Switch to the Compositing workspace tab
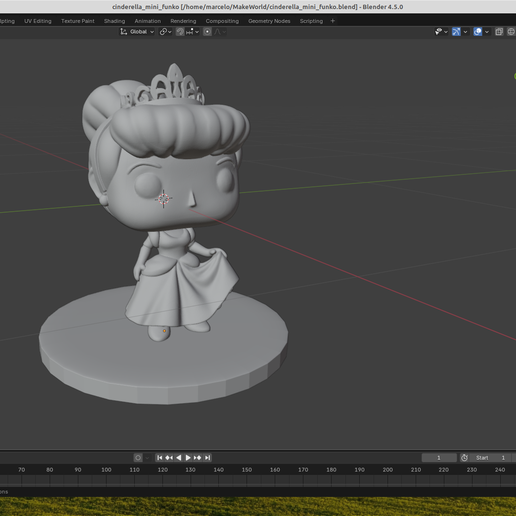Viewport: 516px width, 516px height. [x=222, y=21]
